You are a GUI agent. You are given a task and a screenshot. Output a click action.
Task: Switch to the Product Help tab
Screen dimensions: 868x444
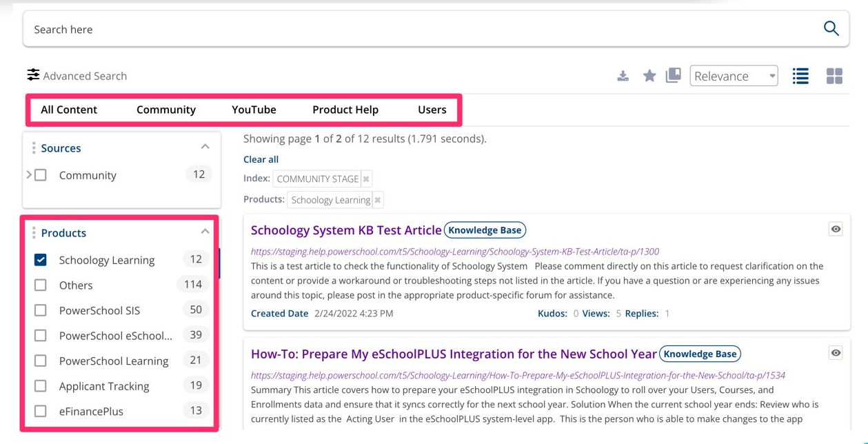(345, 110)
